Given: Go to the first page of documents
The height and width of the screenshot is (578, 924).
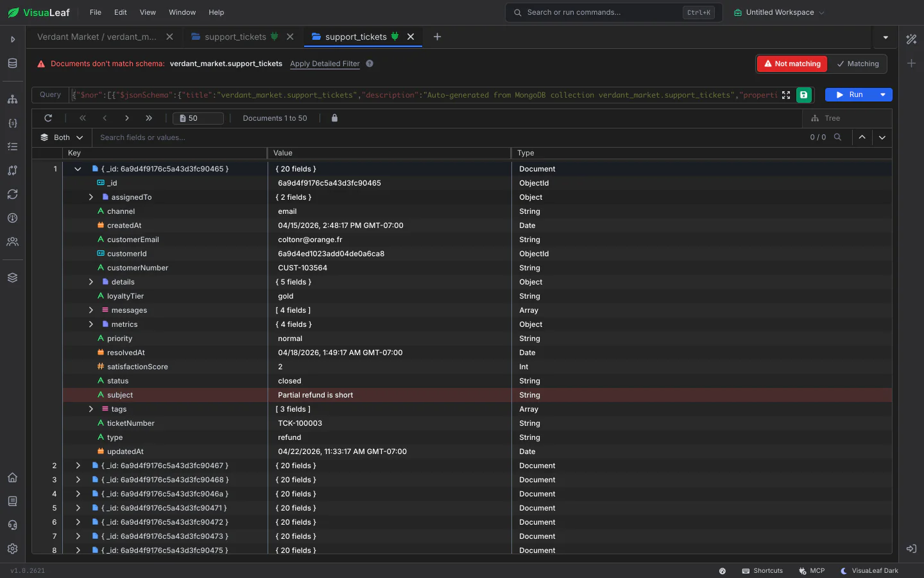Looking at the screenshot, I should [x=83, y=118].
